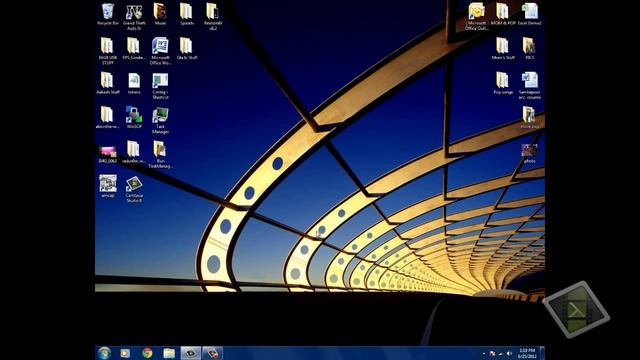
Task: Select the tokens file icon
Action: click(134, 83)
